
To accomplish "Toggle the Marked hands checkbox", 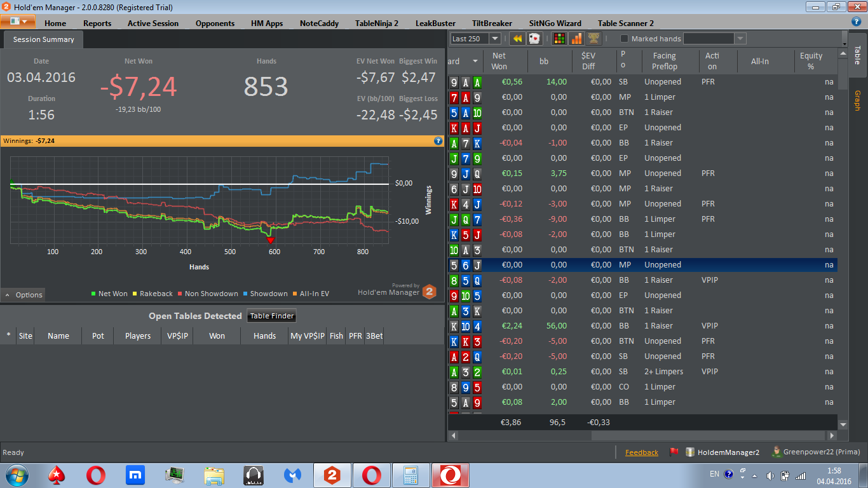I will [x=624, y=39].
